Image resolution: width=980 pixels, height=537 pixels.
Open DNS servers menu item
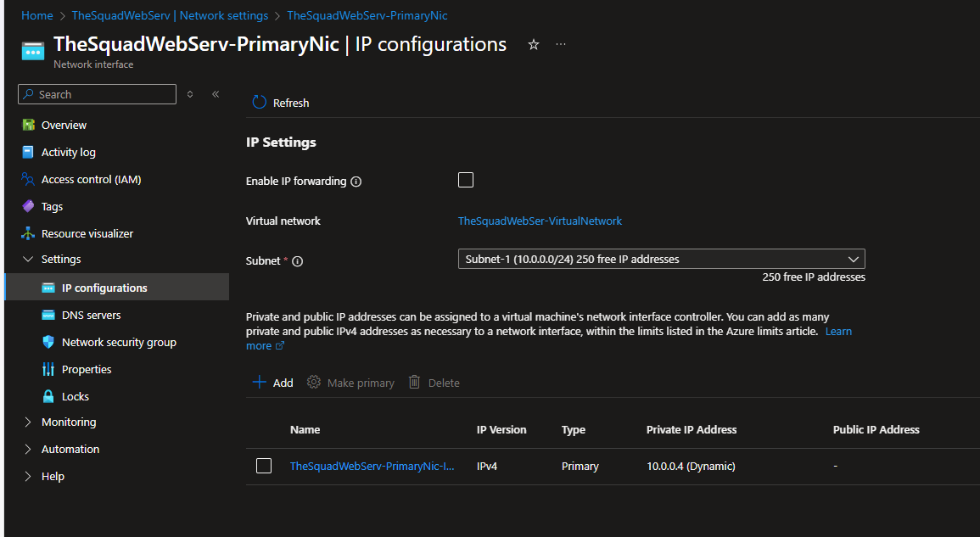click(x=92, y=315)
